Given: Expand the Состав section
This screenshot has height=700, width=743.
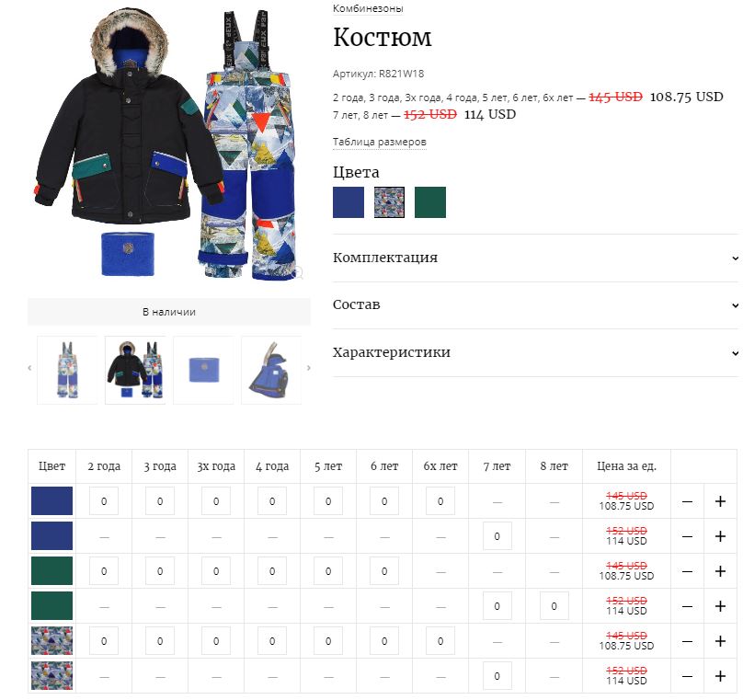Looking at the screenshot, I should pyautogui.click(x=535, y=304).
